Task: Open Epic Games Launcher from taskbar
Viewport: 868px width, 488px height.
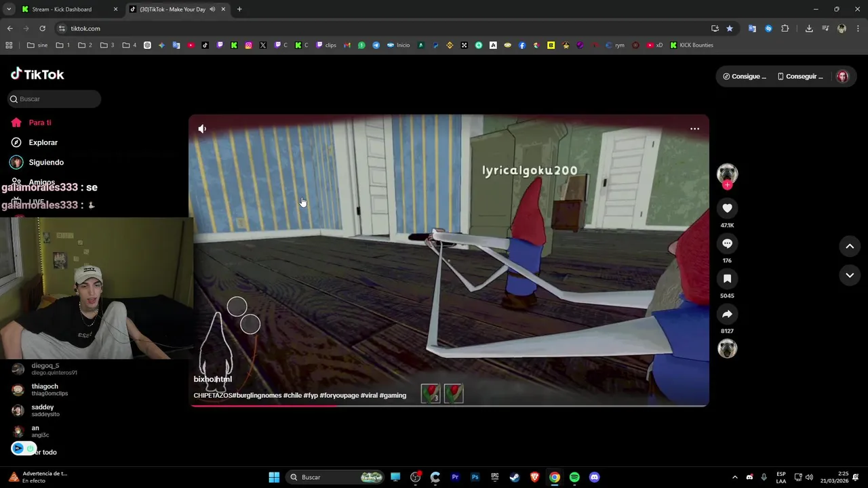Action: pos(495,477)
